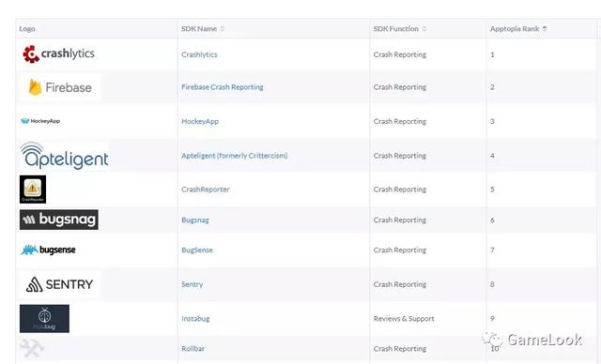Select Crash Reporting cell in Crashlytics row
This screenshot has width=601, height=364.
tap(400, 54)
